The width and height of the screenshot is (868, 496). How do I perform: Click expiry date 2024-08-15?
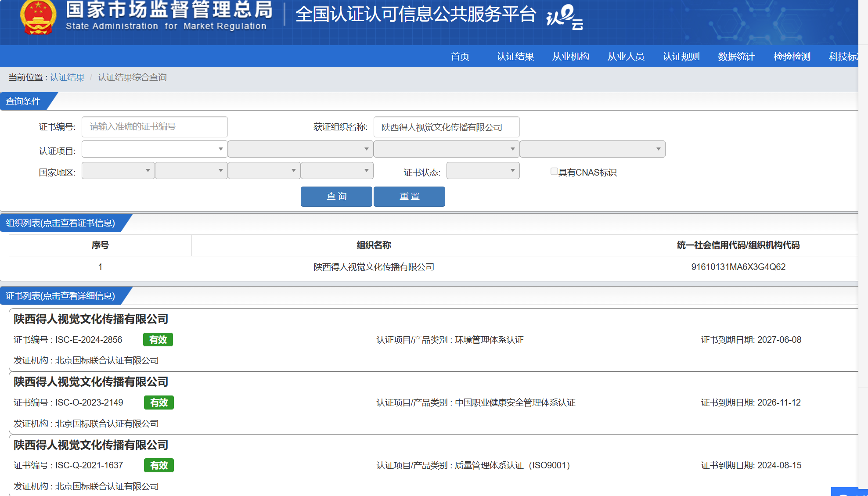pos(779,465)
